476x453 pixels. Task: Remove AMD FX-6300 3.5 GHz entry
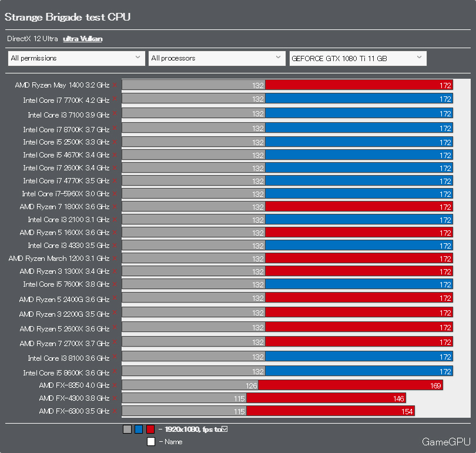tap(115, 411)
